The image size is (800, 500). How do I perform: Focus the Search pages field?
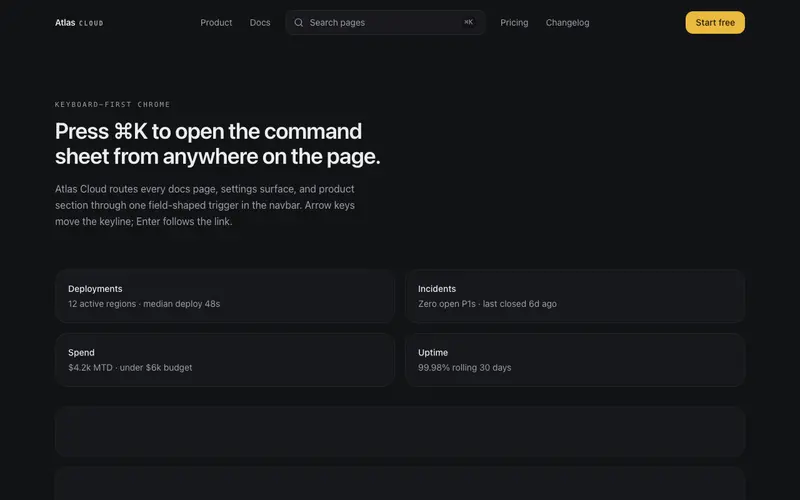pos(385,23)
